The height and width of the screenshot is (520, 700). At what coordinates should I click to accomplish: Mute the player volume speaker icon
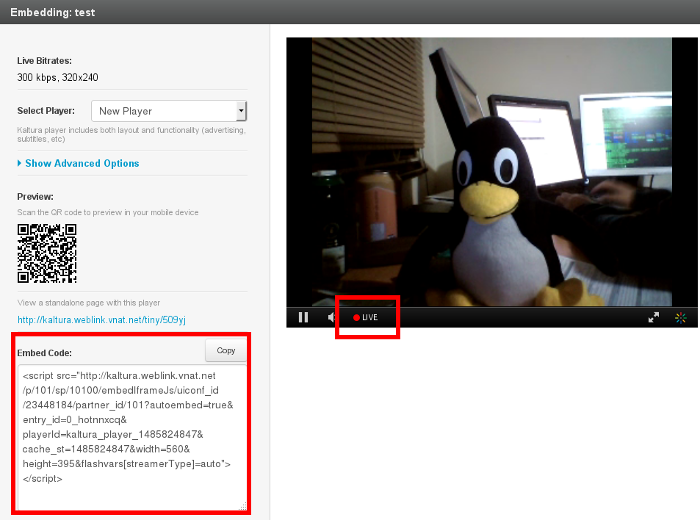point(331,317)
